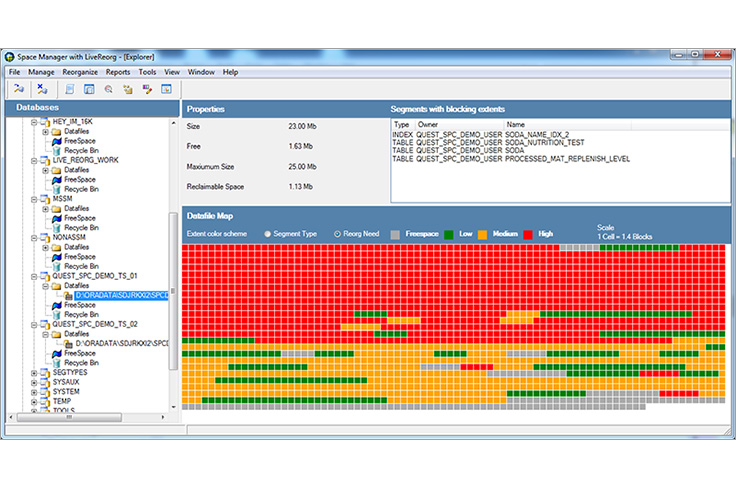Click the disconnect database toolbar icon with X

click(42, 88)
